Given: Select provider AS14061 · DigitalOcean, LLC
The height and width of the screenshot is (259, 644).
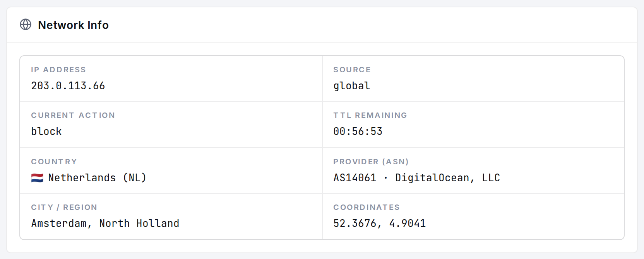Looking at the screenshot, I should point(417,178).
